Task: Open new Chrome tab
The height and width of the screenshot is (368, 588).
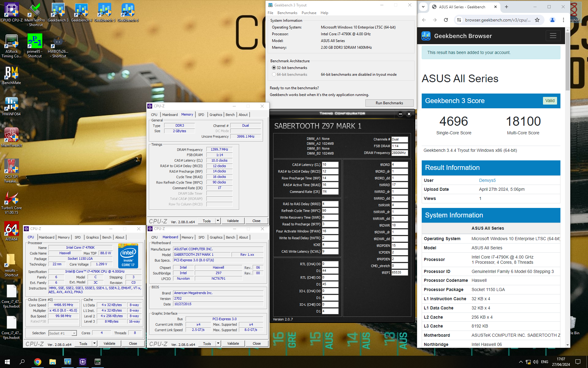Action: coord(507,7)
